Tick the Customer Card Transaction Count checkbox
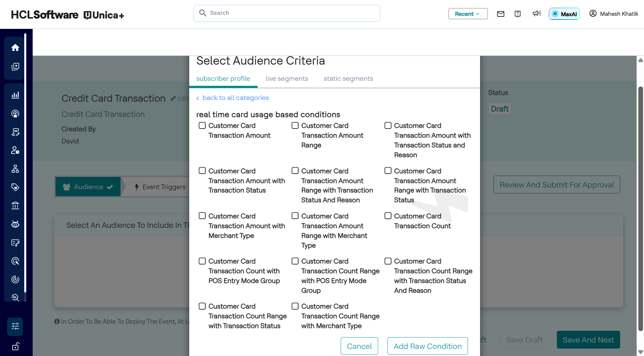 tap(388, 216)
